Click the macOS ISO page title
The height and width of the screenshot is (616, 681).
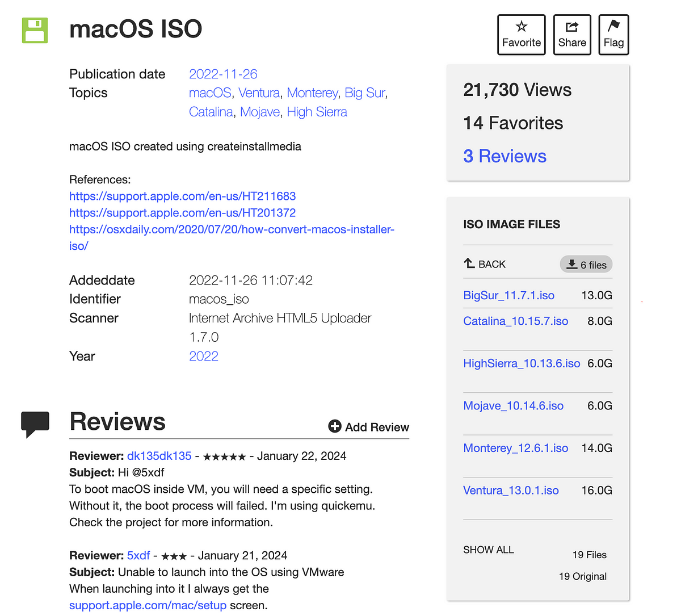pyautogui.click(x=136, y=30)
